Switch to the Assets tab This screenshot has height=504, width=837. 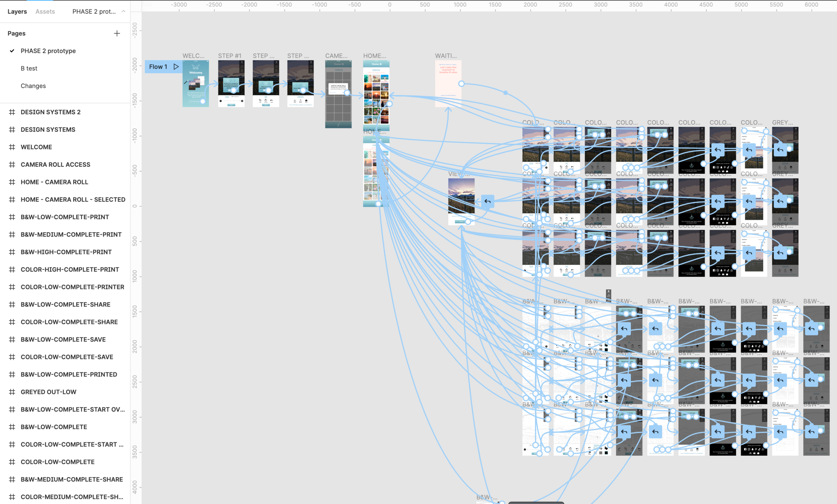[x=45, y=12]
